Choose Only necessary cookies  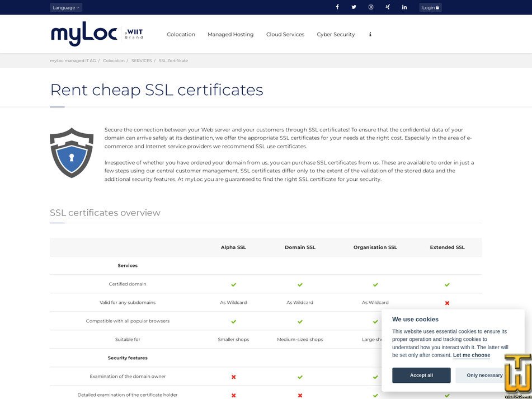click(x=484, y=375)
